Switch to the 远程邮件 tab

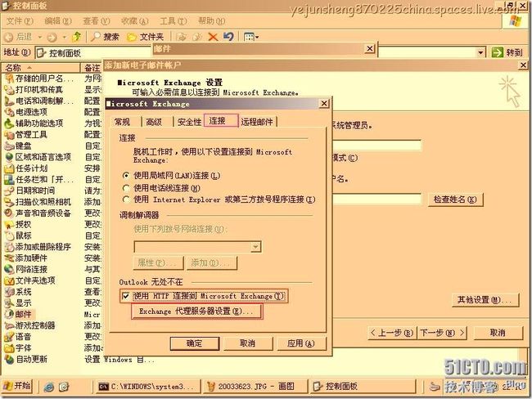point(257,122)
